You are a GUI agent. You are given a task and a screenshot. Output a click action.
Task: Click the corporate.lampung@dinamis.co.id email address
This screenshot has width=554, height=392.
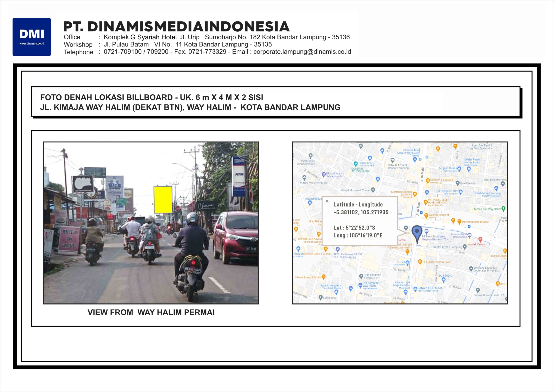point(302,52)
